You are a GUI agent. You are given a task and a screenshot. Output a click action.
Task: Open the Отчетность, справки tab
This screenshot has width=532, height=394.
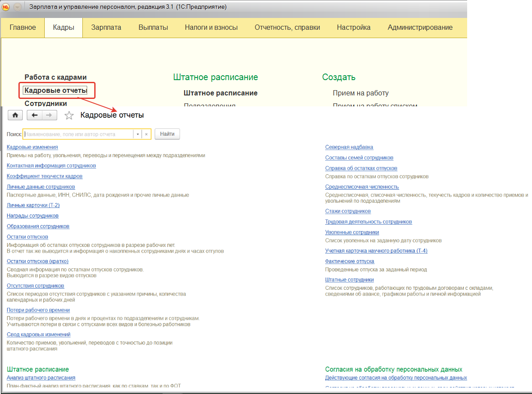coord(287,27)
